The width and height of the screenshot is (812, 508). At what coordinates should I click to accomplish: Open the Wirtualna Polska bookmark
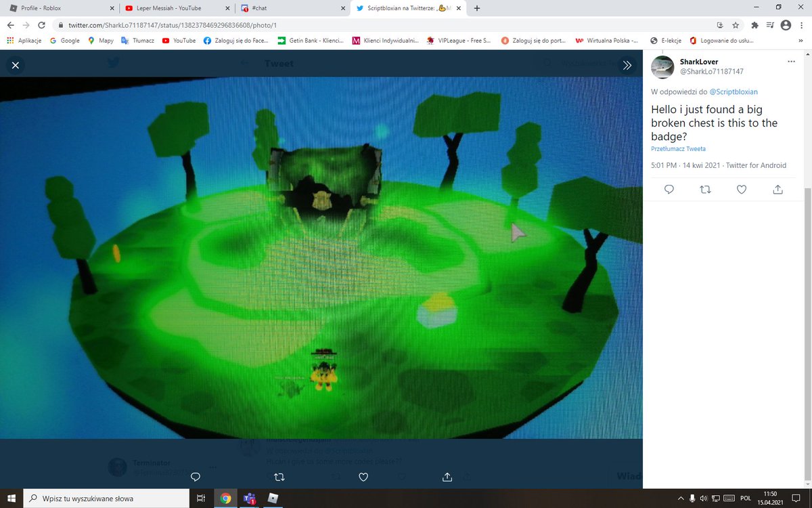point(607,41)
